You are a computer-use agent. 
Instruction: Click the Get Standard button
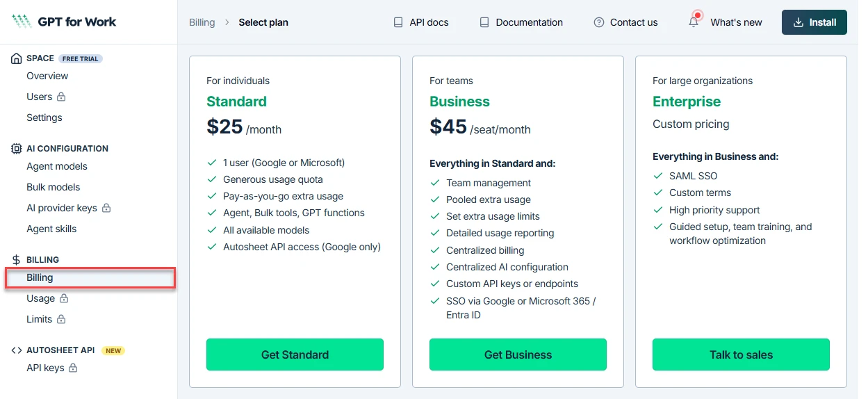[295, 355]
